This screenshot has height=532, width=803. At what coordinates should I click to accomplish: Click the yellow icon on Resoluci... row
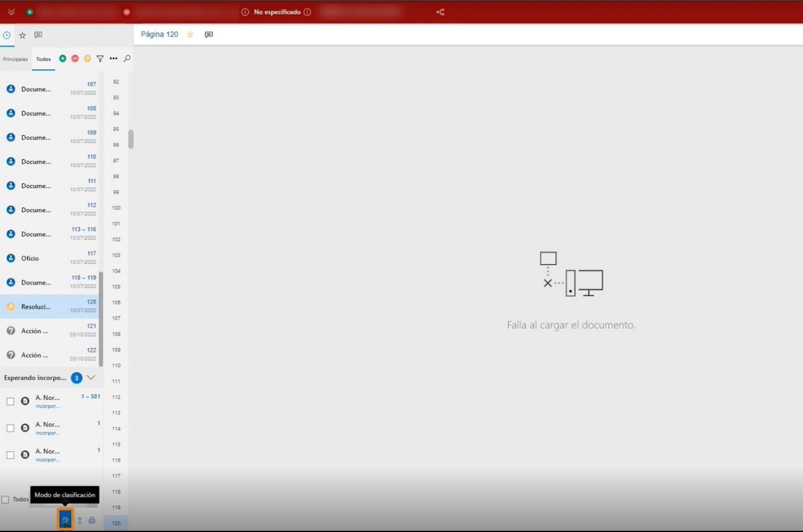[11, 307]
